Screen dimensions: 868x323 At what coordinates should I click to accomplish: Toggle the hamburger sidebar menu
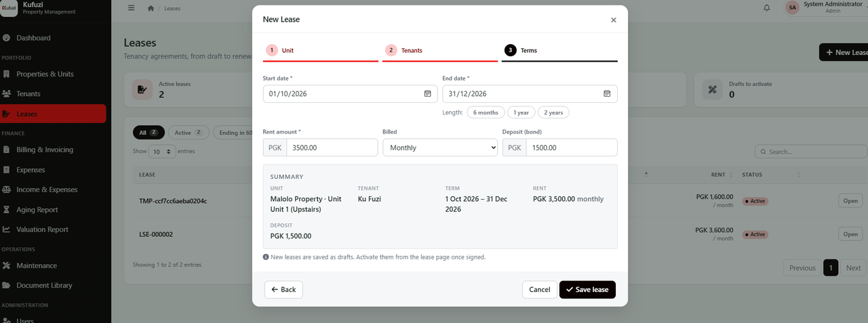pos(132,8)
